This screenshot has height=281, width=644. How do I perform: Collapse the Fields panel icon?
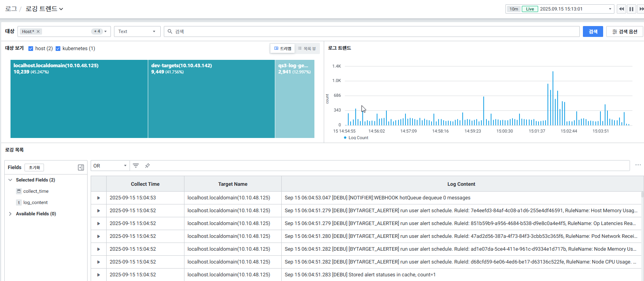81,168
